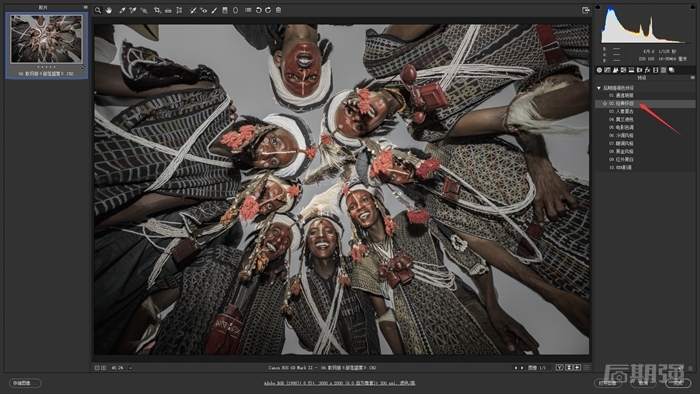Screen dimensions: 700x394
Task: Click the Save Image button
Action: pyautogui.click(x=25, y=383)
